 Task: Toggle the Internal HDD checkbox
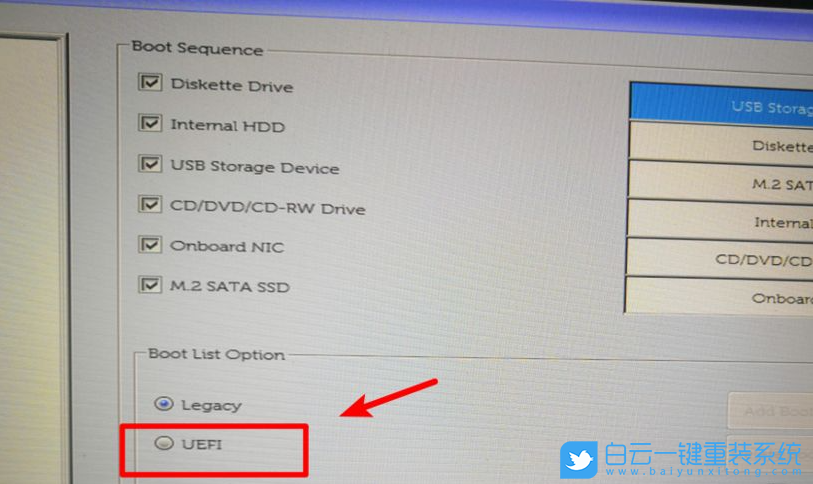coord(150,123)
